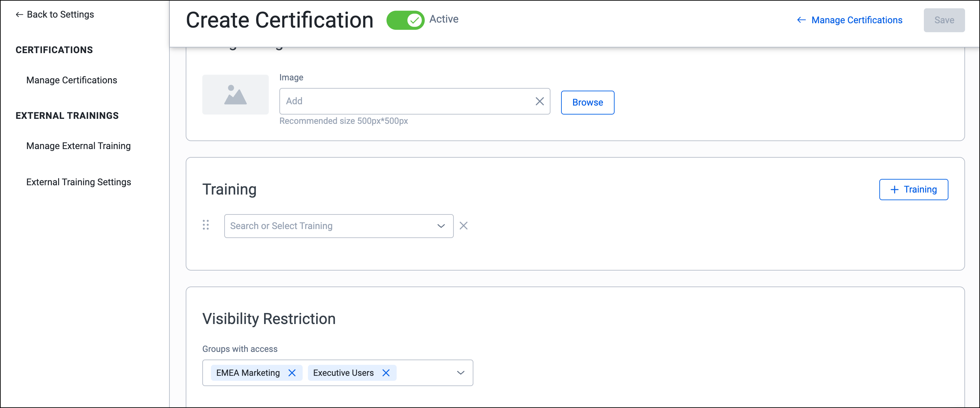Click the plus icon on Training button
The image size is (980, 408).
point(894,189)
